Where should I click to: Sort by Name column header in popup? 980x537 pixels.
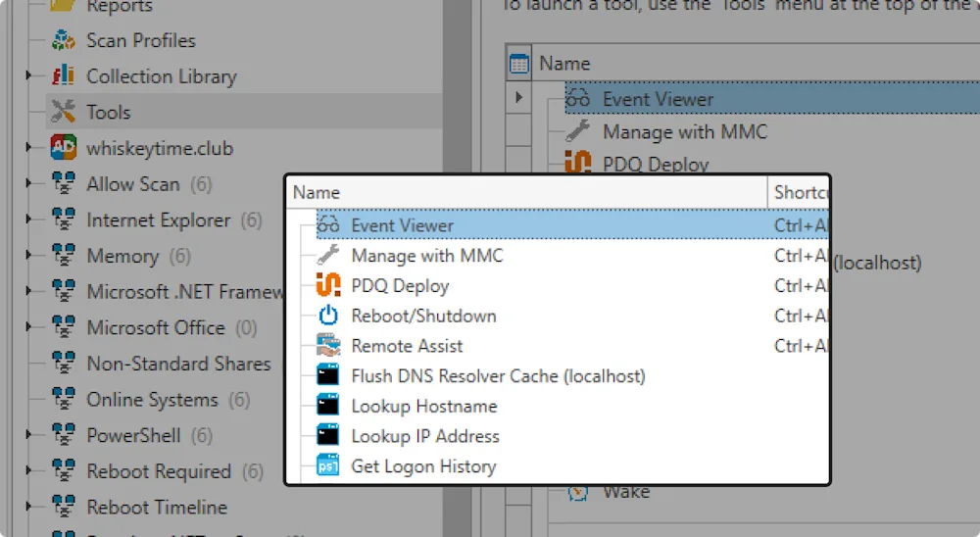527,192
